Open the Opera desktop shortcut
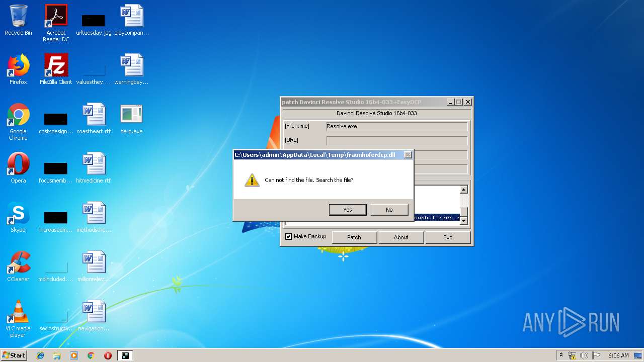The image size is (644, 362). tap(18, 168)
